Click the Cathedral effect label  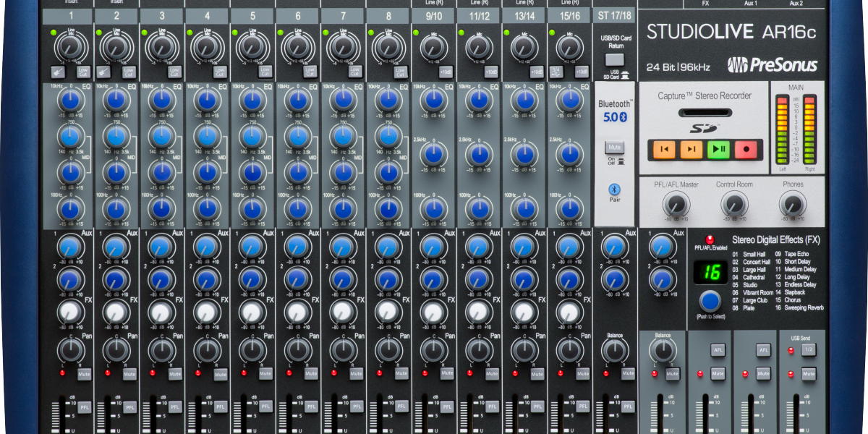point(754,277)
